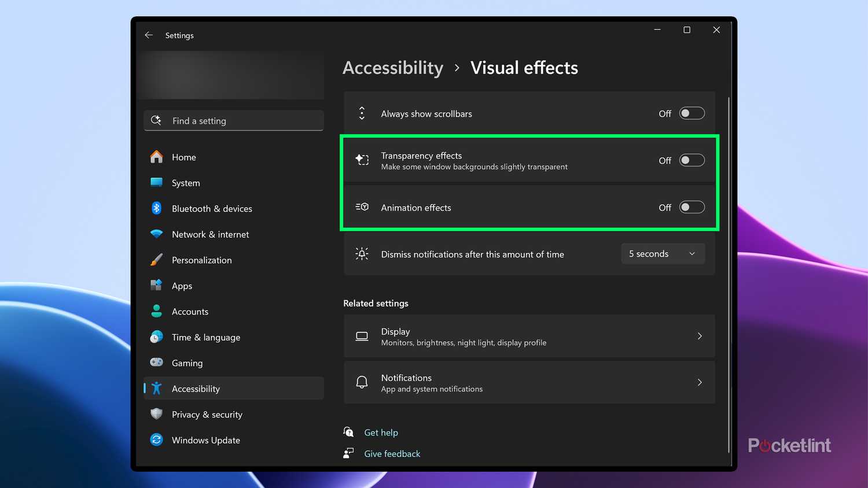868x488 pixels.
Task: Expand the Notifications related settings
Action: tap(700, 382)
